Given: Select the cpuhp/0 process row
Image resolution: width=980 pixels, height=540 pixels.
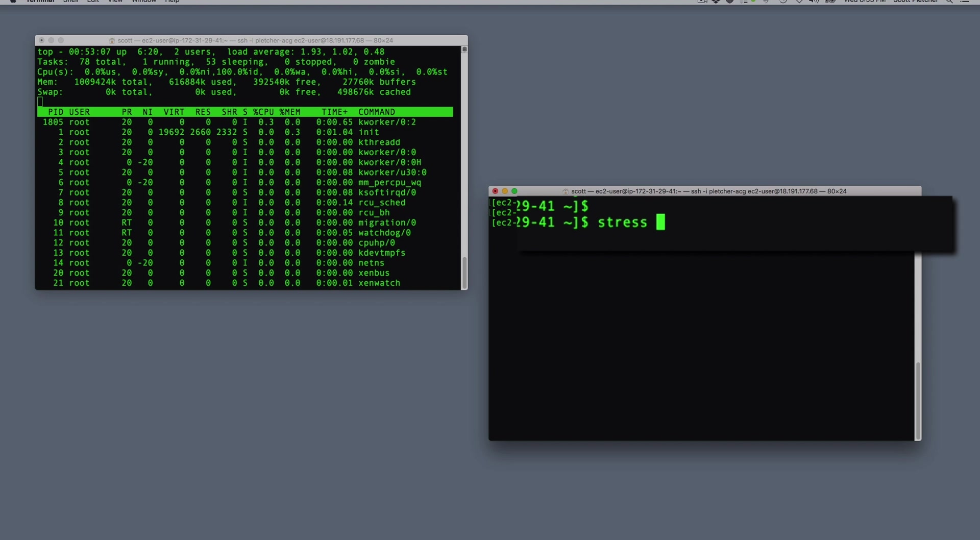Looking at the screenshot, I should click(245, 242).
